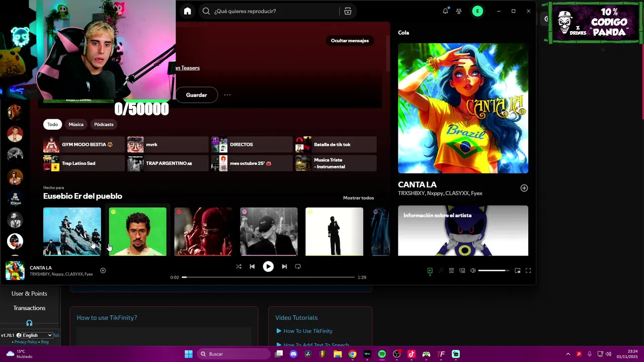Toggle the Now Playing view icon

click(430, 270)
